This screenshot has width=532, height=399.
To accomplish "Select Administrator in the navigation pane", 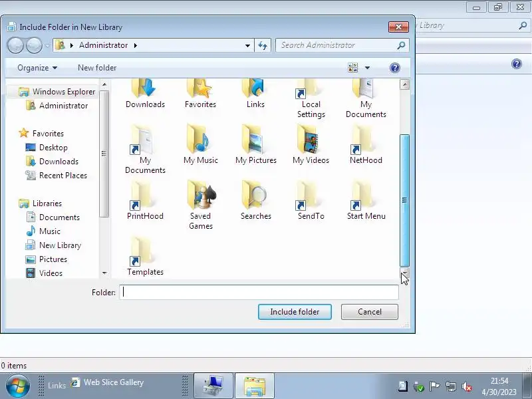I will (x=57, y=106).
